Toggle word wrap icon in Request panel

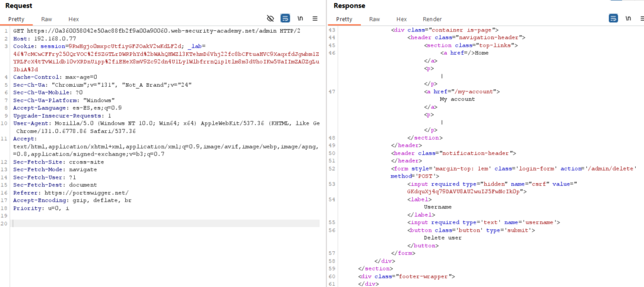285,18
